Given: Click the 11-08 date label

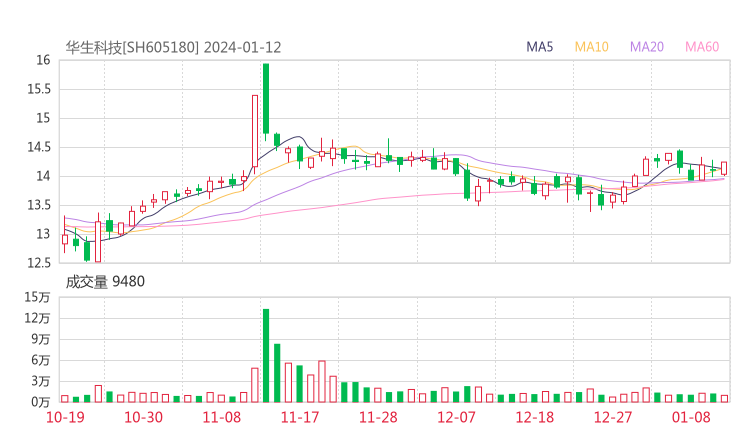Looking at the screenshot, I should 222,418.
